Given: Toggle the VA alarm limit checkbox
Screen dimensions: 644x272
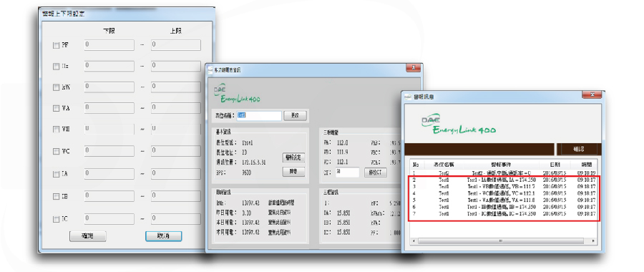Looking at the screenshot, I should click(57, 109).
